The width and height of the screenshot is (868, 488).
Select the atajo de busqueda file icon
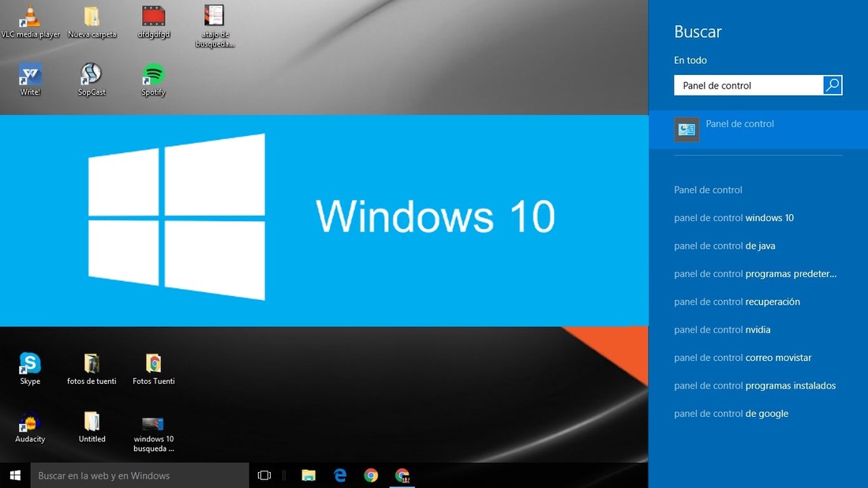[x=215, y=26]
